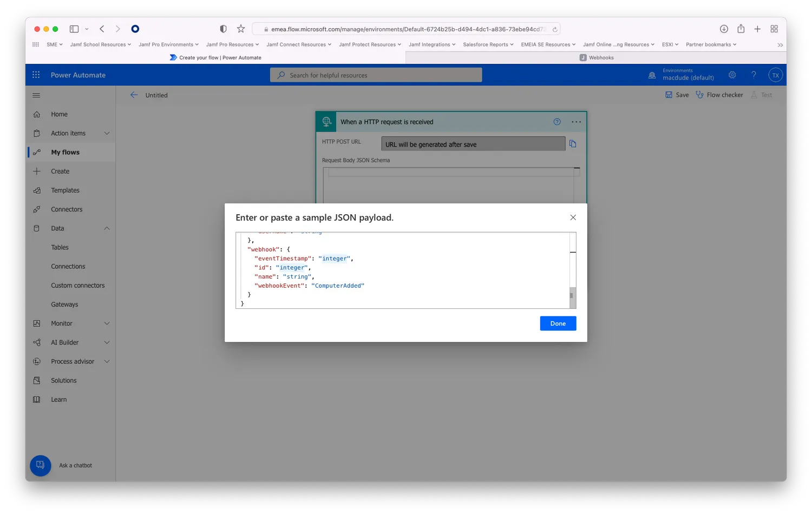Open the Ask a chatbot widget
Screen dimensions: 812x515
[x=40, y=465]
